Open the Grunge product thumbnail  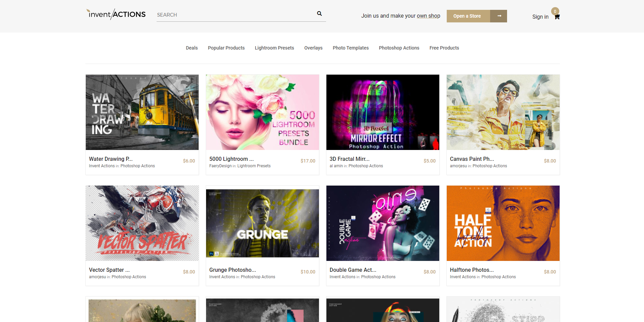click(262, 223)
